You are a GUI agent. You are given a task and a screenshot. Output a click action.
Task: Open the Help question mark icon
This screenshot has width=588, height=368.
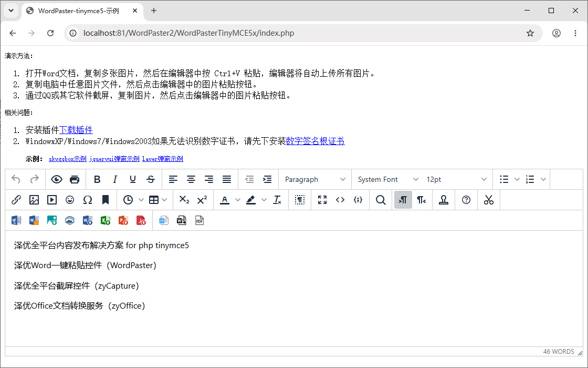[x=466, y=200]
